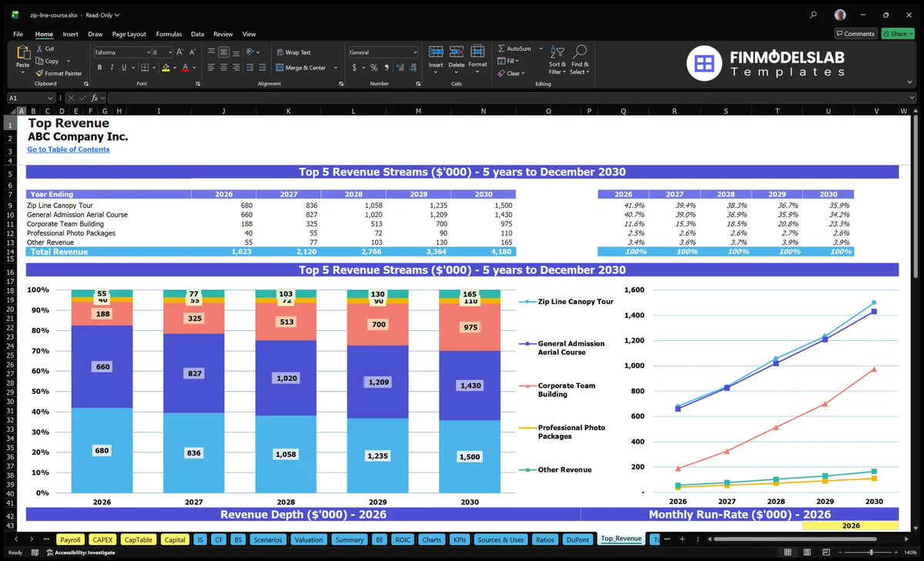Open Sort & Filter tool
Screen dimensions: 924x561
(x=557, y=59)
